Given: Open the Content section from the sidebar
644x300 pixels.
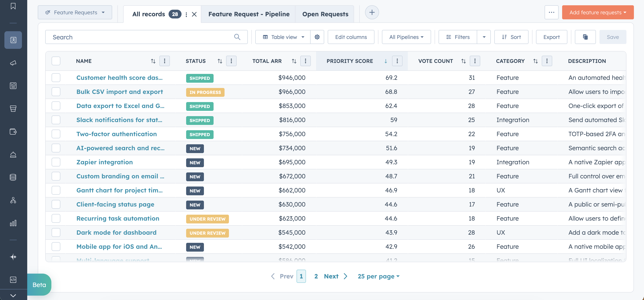Looking at the screenshot, I should tap(13, 86).
